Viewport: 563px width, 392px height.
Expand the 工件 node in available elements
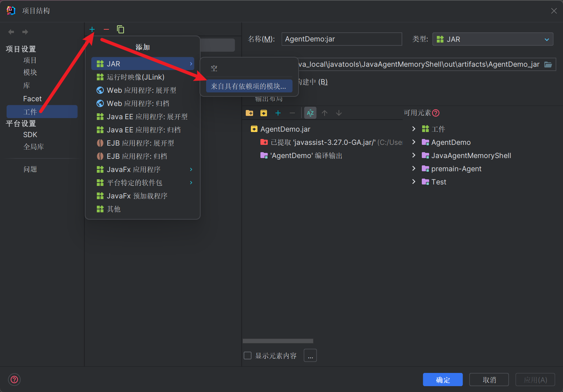[x=414, y=129]
